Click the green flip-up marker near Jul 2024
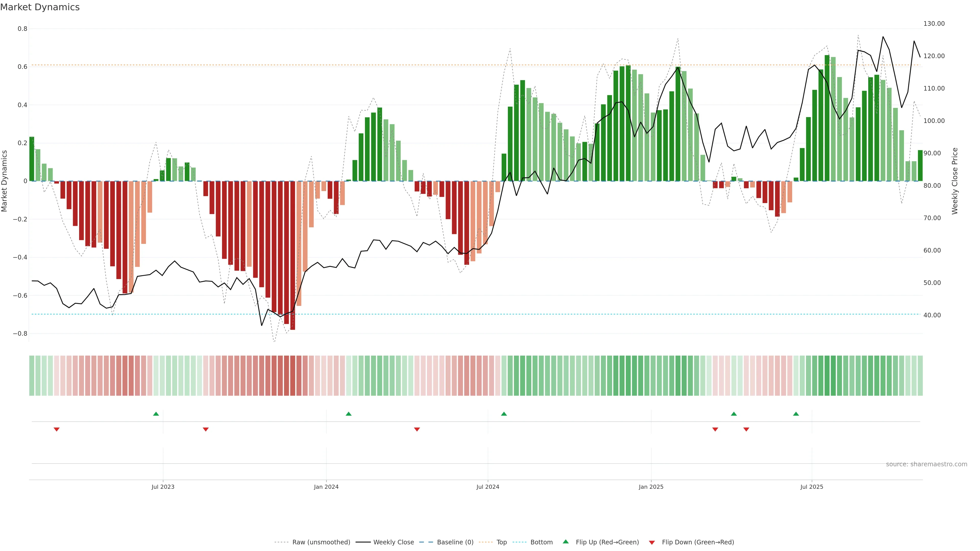The width and height of the screenshot is (980, 551). (504, 414)
